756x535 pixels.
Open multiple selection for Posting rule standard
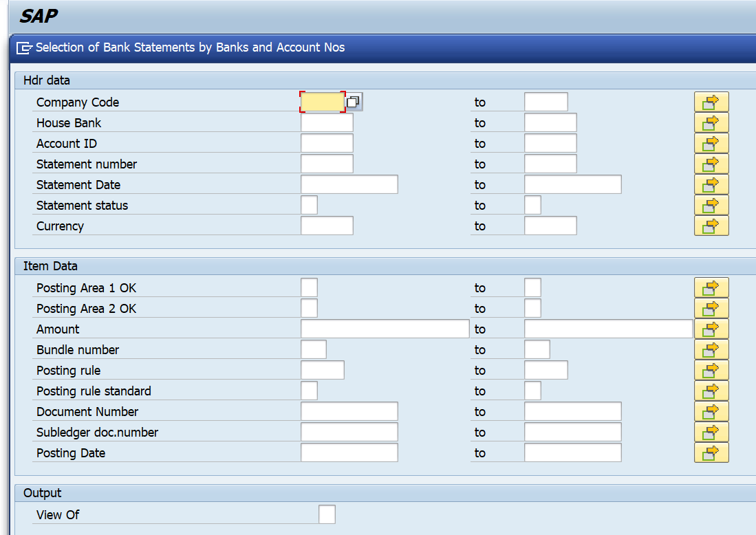tap(711, 390)
